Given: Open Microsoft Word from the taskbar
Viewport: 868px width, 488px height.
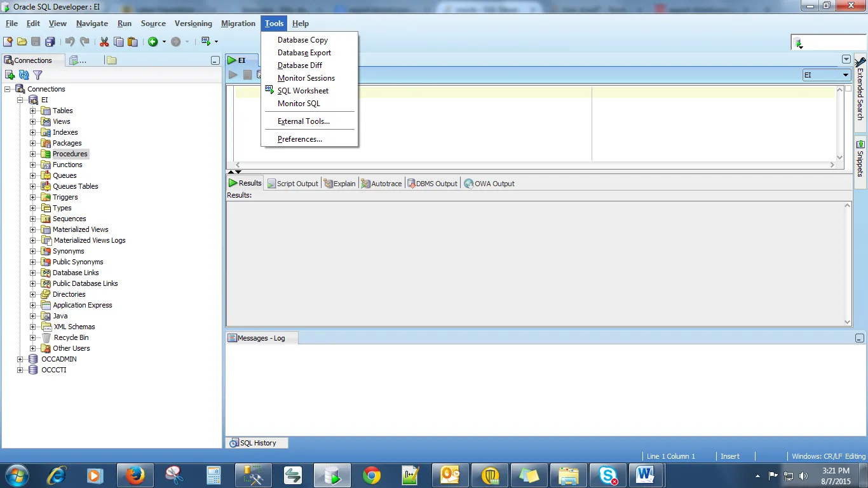Looking at the screenshot, I should 646,475.
